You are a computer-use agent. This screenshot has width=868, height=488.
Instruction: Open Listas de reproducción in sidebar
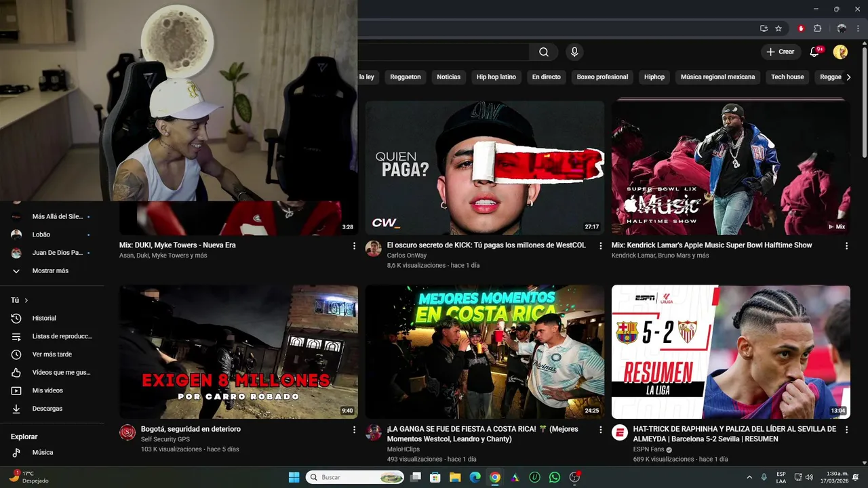[x=52, y=336]
